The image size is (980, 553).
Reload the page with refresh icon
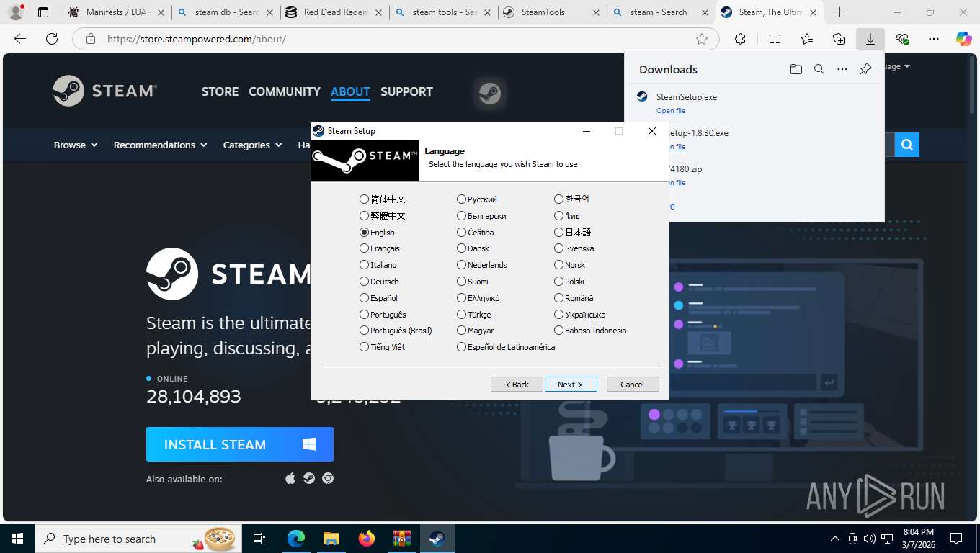click(52, 40)
